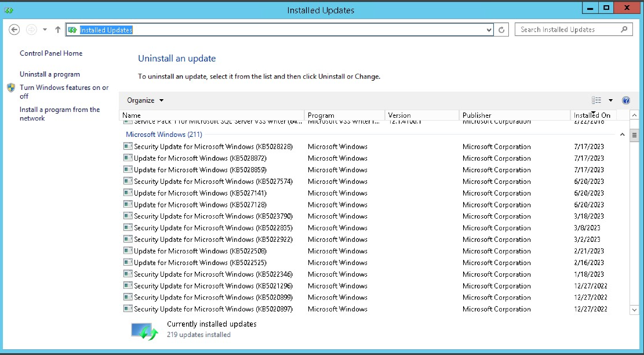
Task: Go to Uninstall a program
Action: (50, 74)
